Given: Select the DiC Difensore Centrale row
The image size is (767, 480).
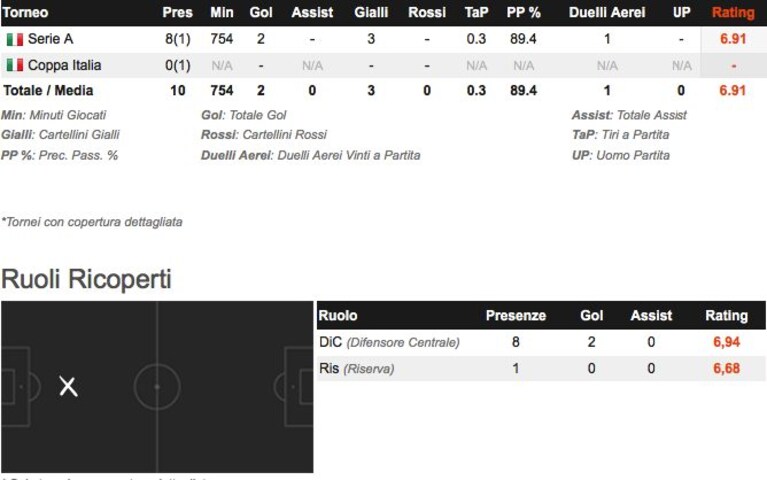Looking at the screenshot, I should 541,342.
